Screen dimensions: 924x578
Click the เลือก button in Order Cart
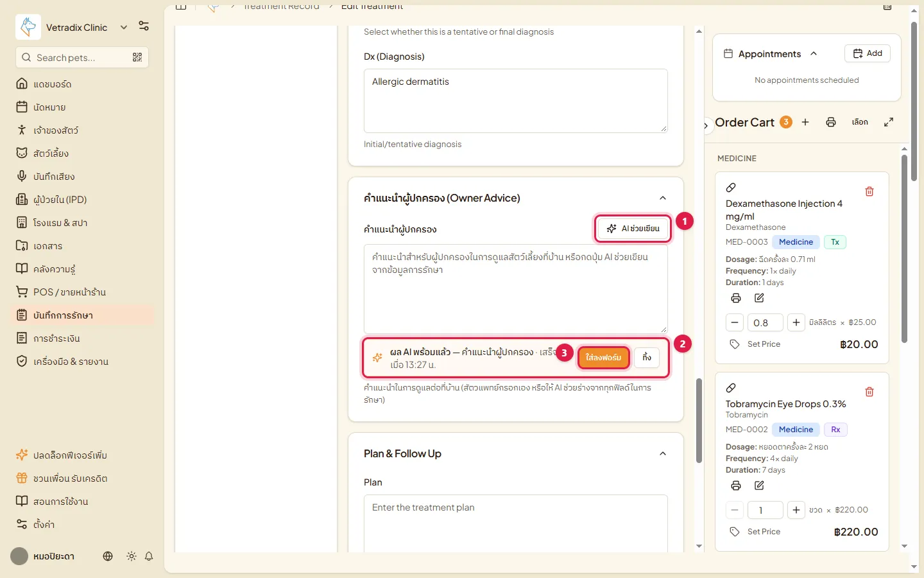pyautogui.click(x=860, y=122)
